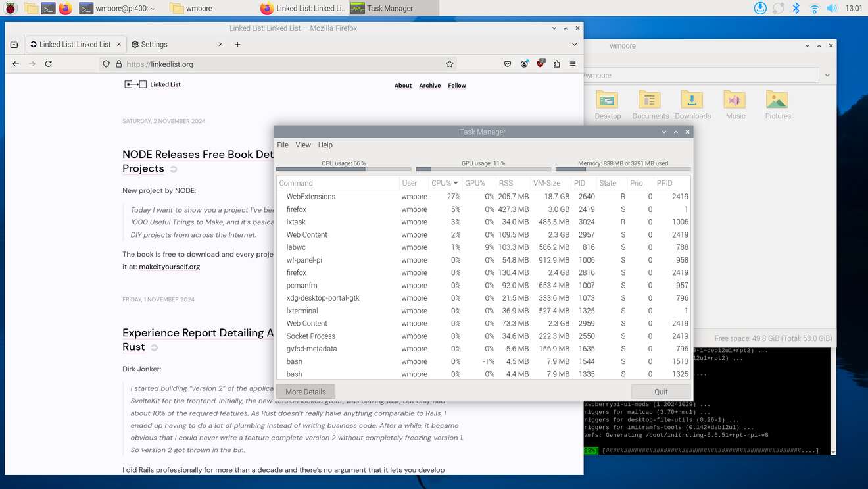Open the Firefox extensions puzzle icon

(556, 64)
